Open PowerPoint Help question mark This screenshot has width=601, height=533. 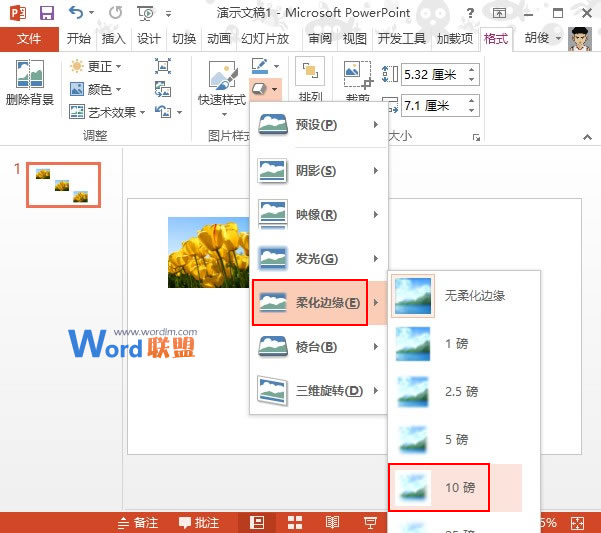(470, 13)
